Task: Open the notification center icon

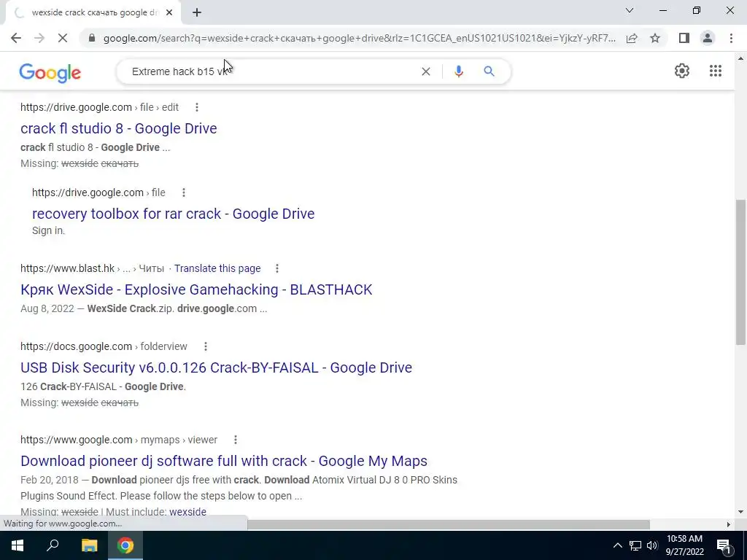Action: (x=723, y=545)
